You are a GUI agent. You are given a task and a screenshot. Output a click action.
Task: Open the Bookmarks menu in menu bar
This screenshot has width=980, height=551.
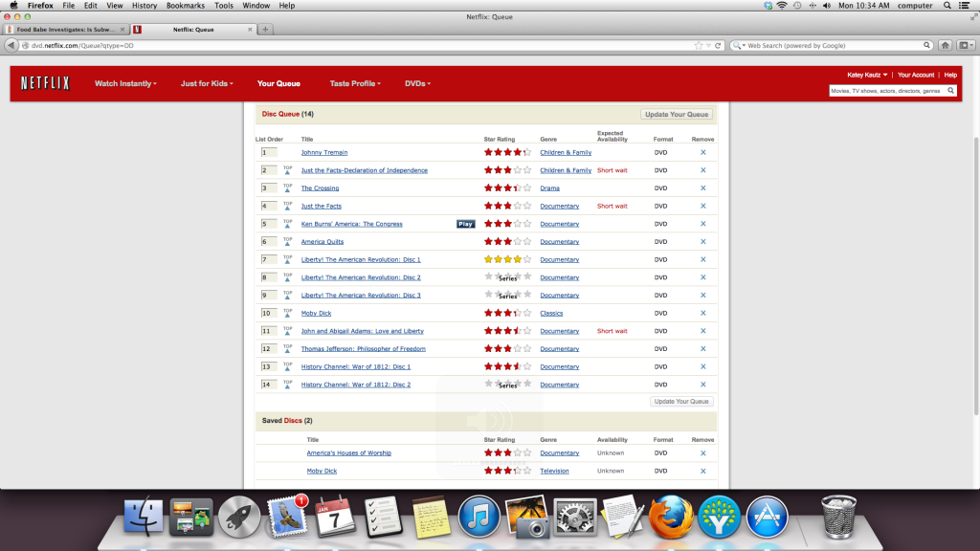coord(185,6)
